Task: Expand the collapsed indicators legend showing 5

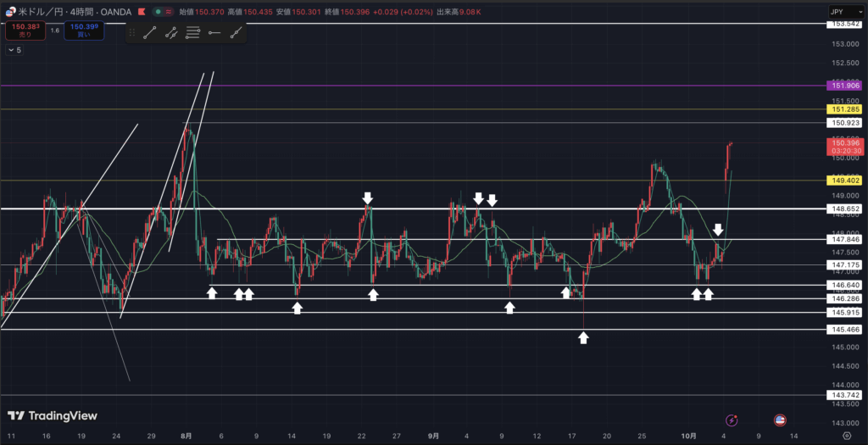Action: point(14,50)
